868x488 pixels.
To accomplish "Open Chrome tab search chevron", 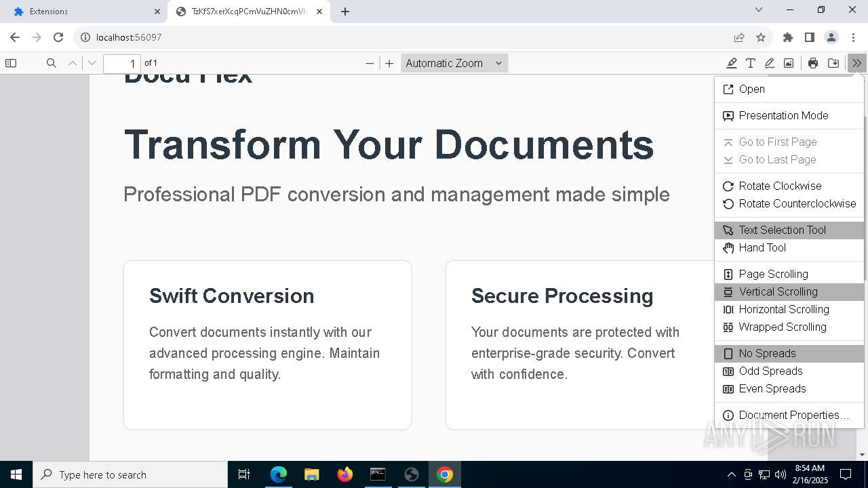I will (759, 9).
